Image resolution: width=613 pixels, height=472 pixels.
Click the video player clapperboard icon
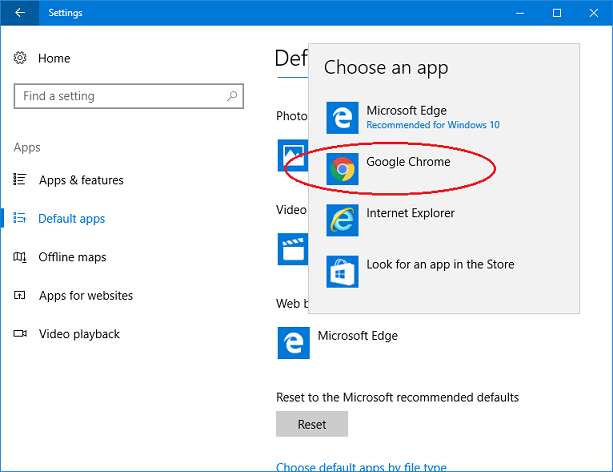pyautogui.click(x=292, y=248)
